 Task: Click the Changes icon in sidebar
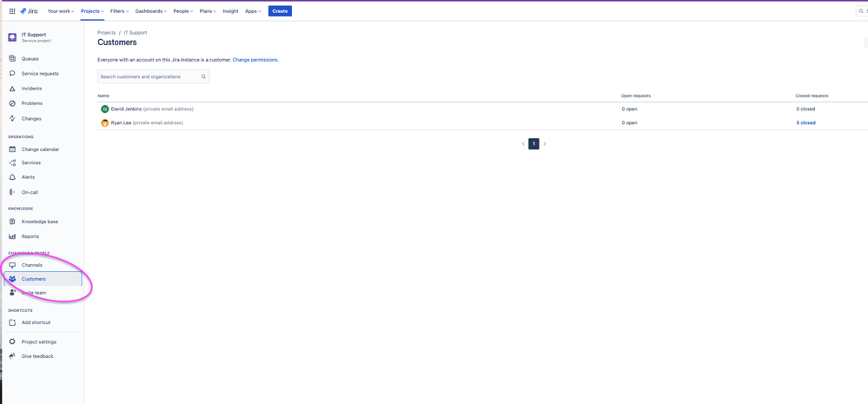(12, 118)
